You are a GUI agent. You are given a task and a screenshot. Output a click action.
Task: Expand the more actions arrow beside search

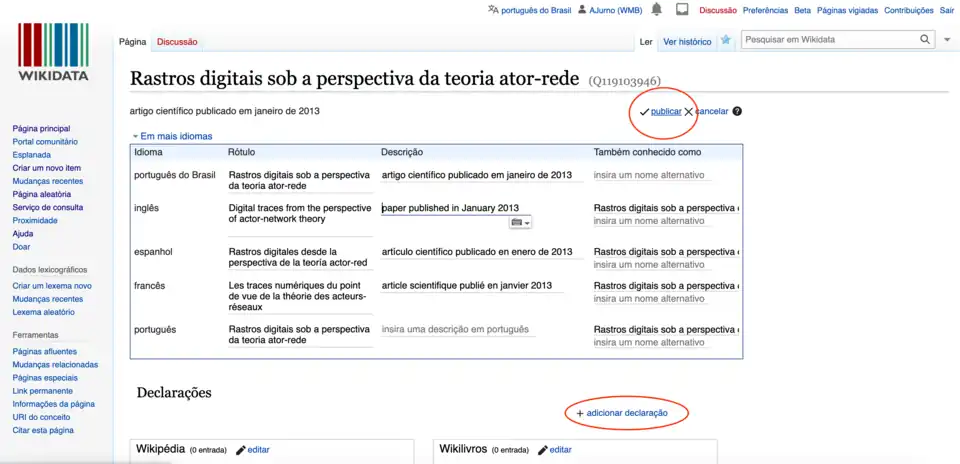click(x=947, y=40)
